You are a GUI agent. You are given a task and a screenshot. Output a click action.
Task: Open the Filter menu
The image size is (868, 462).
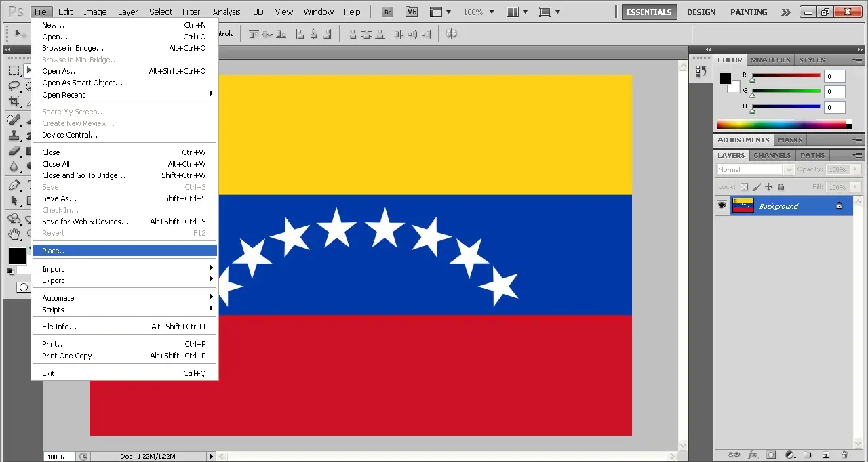tap(191, 12)
